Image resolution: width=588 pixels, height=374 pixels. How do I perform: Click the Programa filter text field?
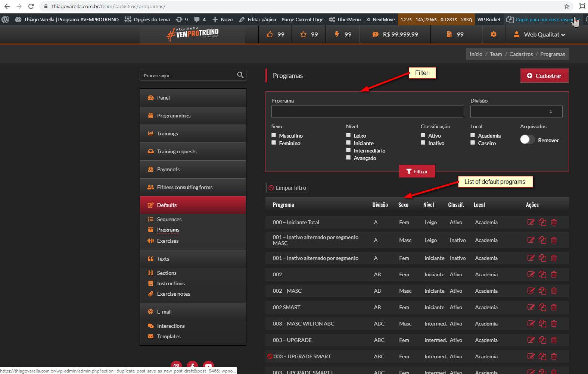pos(367,111)
